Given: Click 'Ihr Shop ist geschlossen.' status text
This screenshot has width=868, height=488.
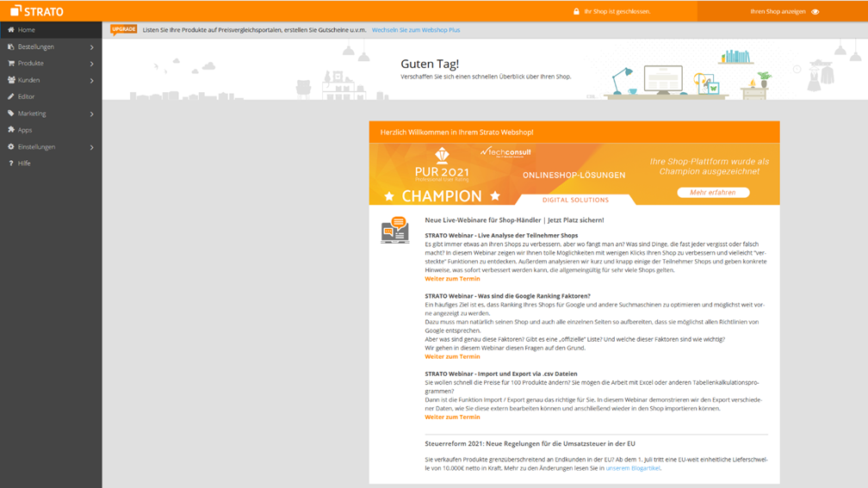Looking at the screenshot, I should click(x=617, y=11).
